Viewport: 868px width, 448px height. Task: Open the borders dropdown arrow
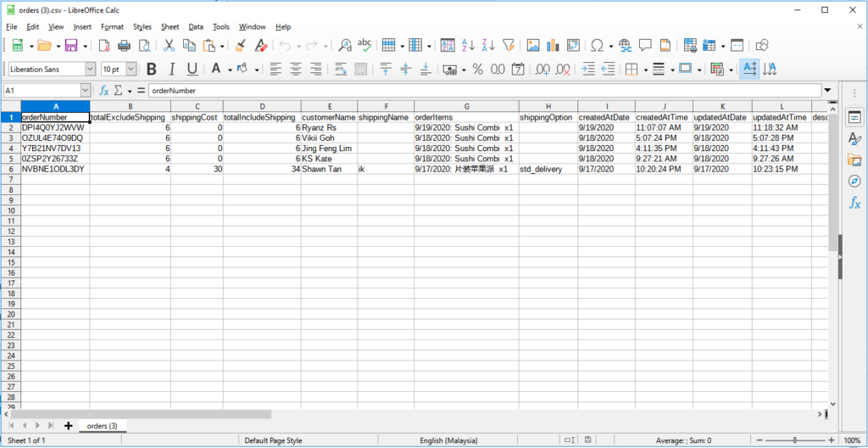(645, 70)
